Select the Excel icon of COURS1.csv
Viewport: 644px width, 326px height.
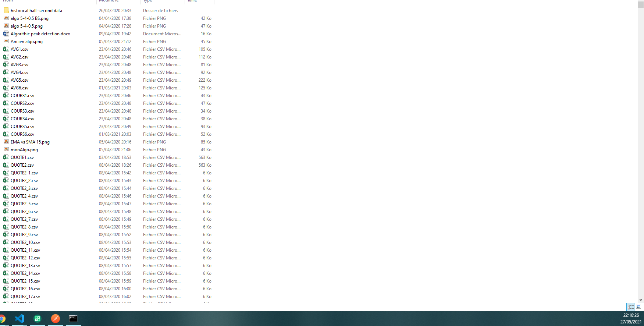(6, 96)
